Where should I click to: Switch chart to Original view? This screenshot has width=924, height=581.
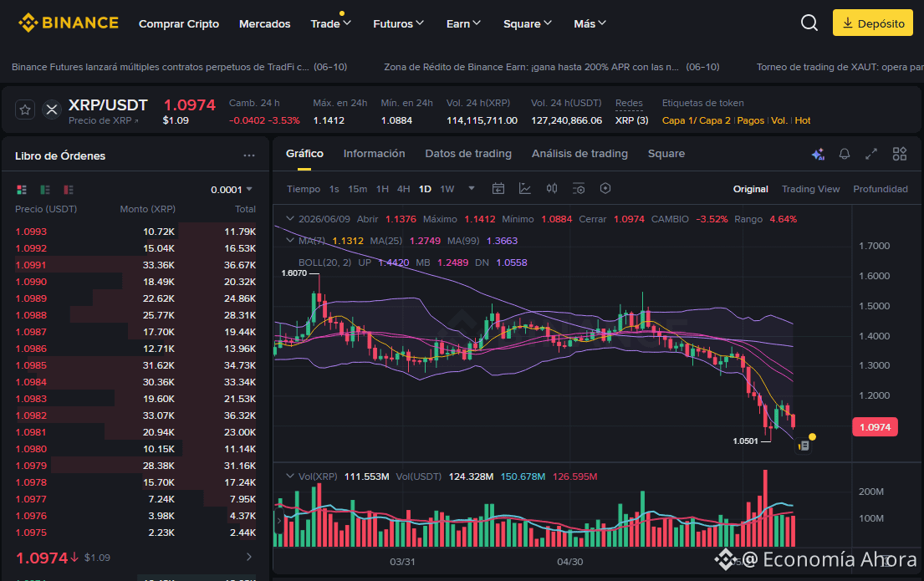pos(750,189)
